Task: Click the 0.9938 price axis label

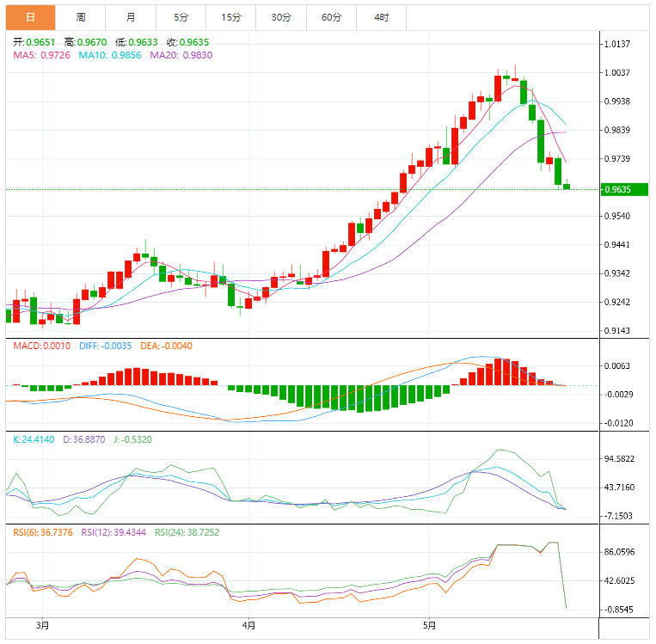Action: (x=617, y=101)
